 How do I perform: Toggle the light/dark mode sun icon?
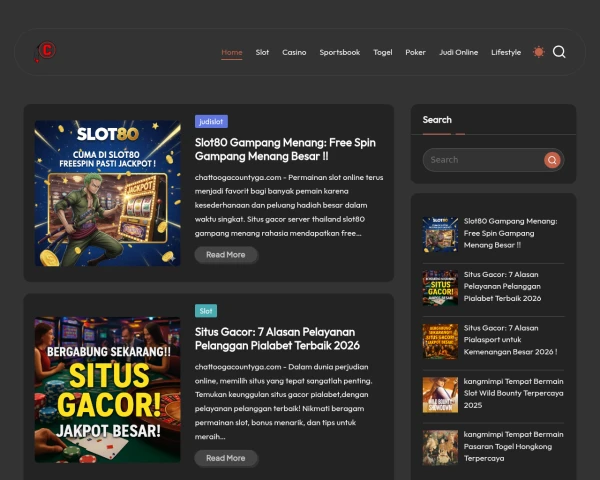(539, 52)
